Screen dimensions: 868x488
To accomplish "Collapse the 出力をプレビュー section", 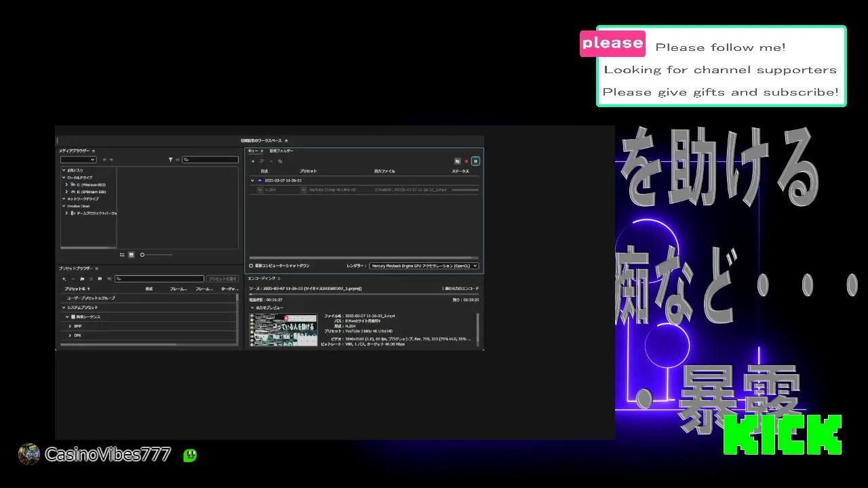I will (x=252, y=308).
